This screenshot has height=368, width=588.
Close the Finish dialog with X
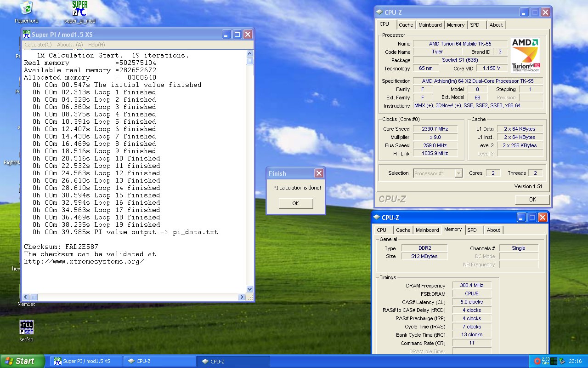click(x=319, y=173)
